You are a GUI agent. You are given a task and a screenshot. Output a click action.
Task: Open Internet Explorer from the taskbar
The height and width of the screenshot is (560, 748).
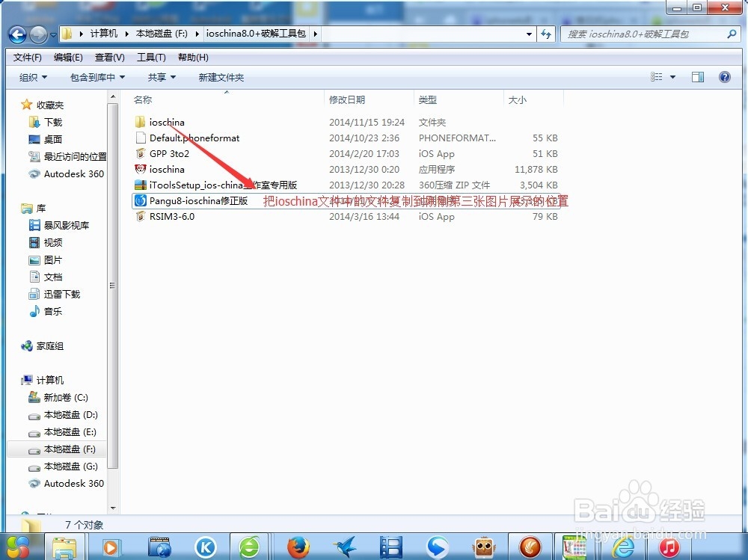623,547
